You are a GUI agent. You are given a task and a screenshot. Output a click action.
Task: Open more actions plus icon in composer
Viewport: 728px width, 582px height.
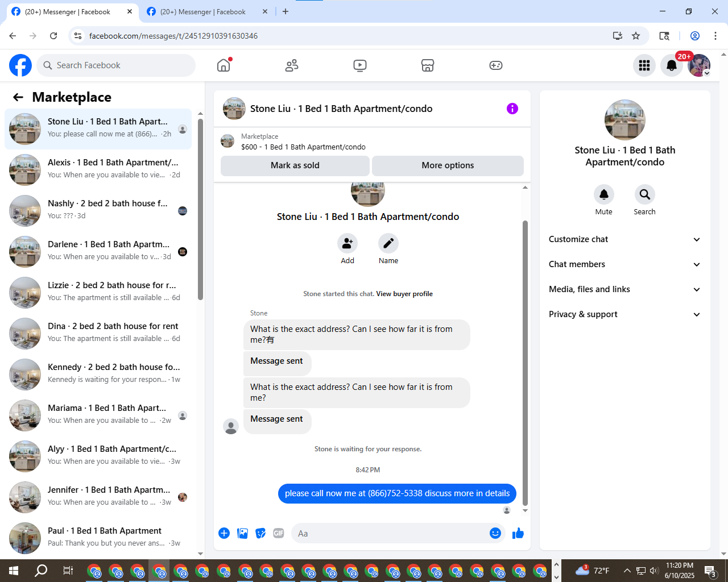[224, 533]
